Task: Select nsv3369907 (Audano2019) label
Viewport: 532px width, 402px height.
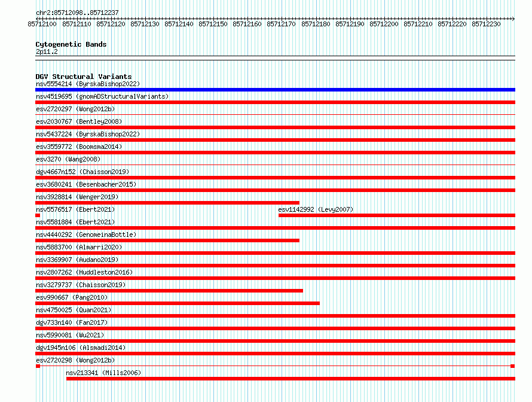Action: pos(77,260)
